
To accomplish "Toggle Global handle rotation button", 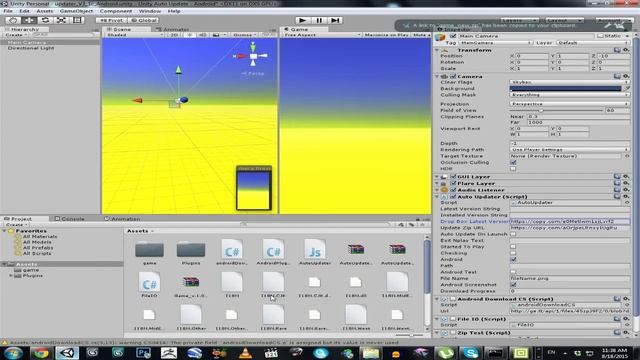I will click(x=143, y=20).
